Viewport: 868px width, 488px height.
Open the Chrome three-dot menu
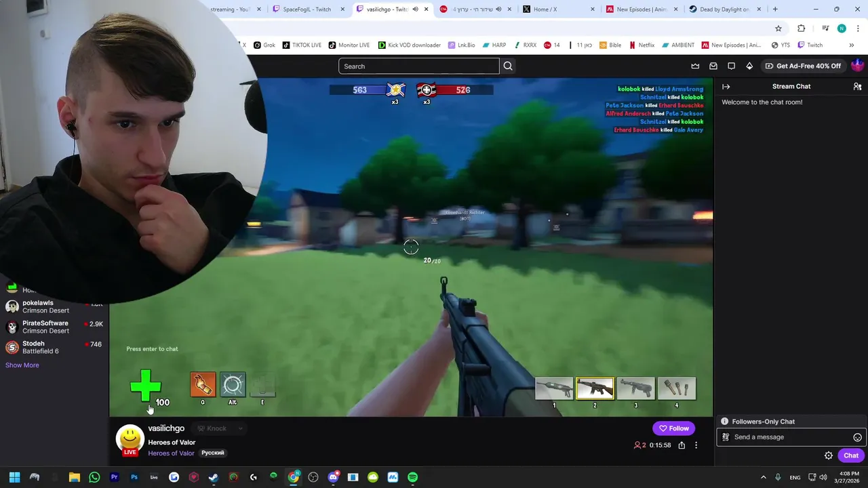click(x=859, y=28)
